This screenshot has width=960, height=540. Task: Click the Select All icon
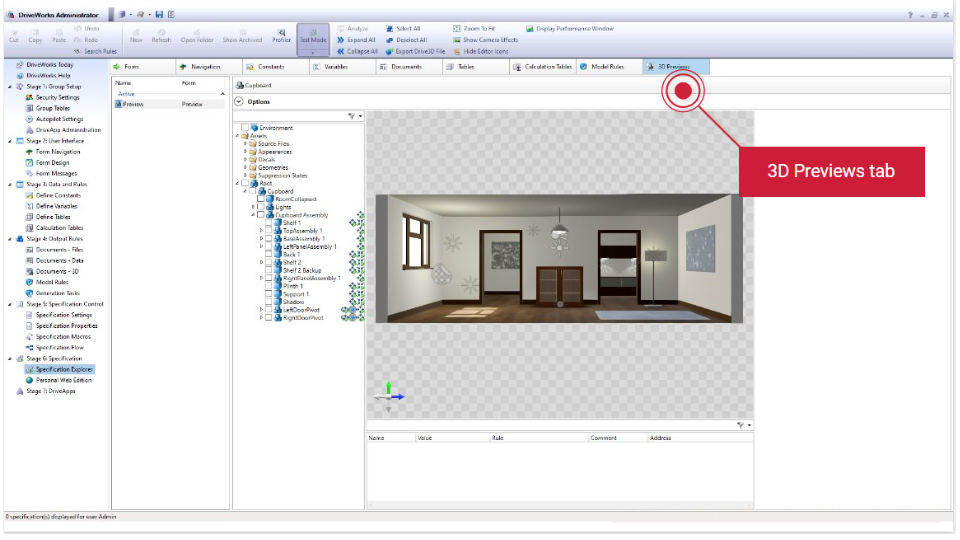(x=390, y=29)
